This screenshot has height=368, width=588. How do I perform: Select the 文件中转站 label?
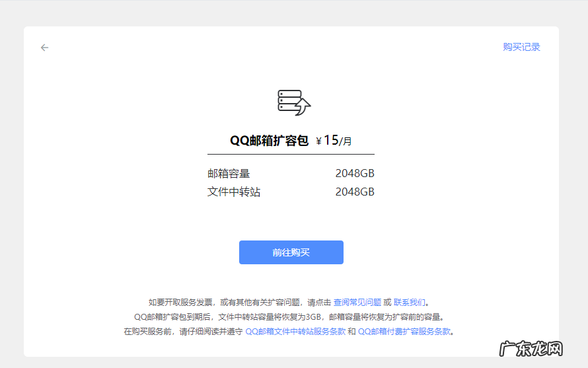pyautogui.click(x=234, y=192)
